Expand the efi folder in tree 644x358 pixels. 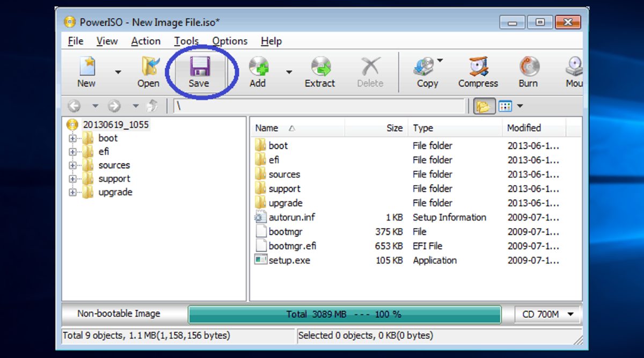coord(72,152)
